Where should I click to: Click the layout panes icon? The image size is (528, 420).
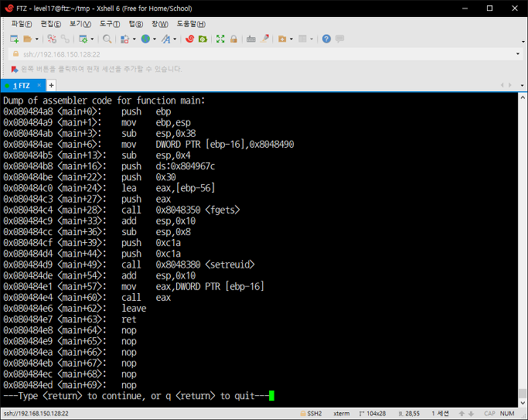(302, 39)
